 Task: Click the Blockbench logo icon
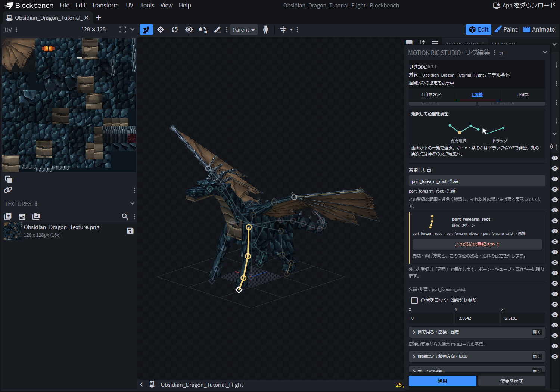pyautogui.click(x=9, y=5)
